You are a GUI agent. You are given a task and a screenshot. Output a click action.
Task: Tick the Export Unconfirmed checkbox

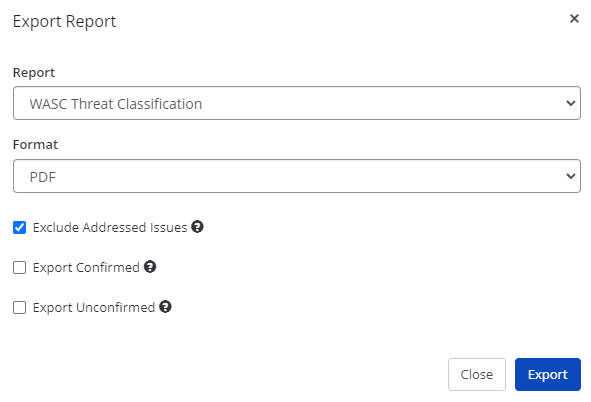[x=20, y=308]
